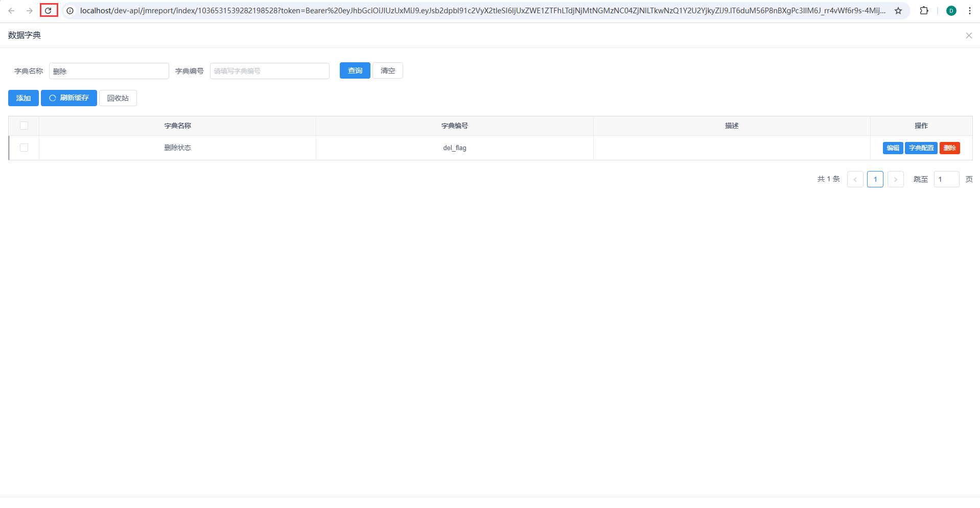Open the 回收站 recycle bin
This screenshot has height=508, width=980.
coord(118,98)
